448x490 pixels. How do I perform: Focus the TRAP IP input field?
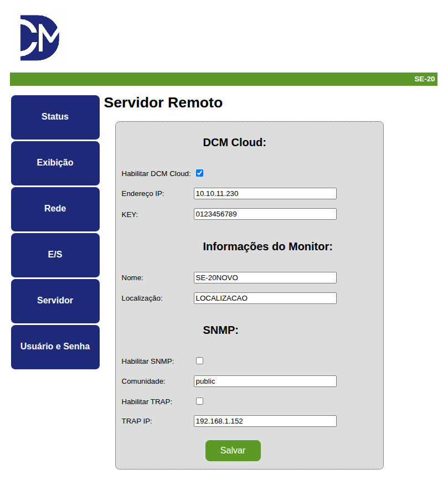[265, 421]
